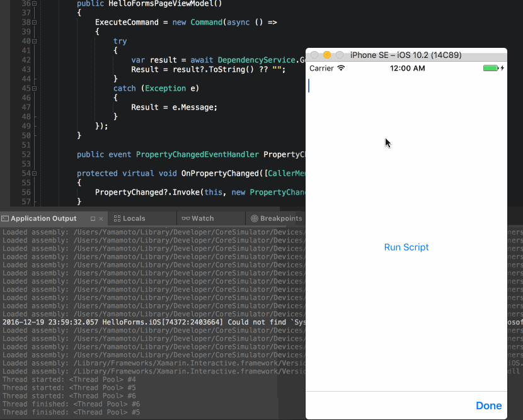Collapse the catch block fold at line 45
This screenshot has height=420, width=523.
pos(35,89)
